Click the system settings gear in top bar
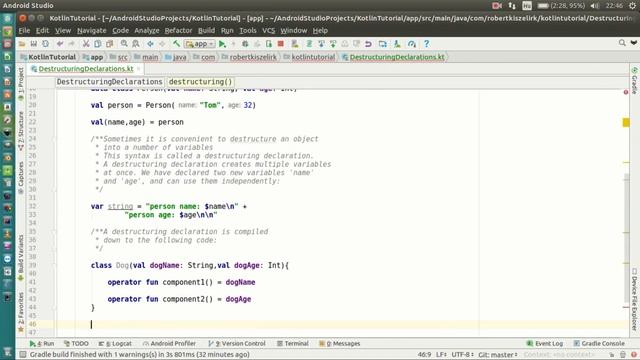Viewport: 640px width, 360px height. click(633, 6)
